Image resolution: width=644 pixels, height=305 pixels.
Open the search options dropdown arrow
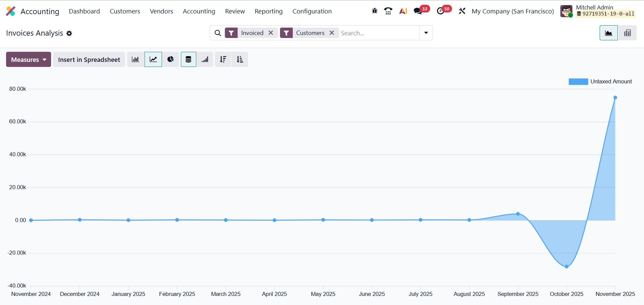pos(426,33)
